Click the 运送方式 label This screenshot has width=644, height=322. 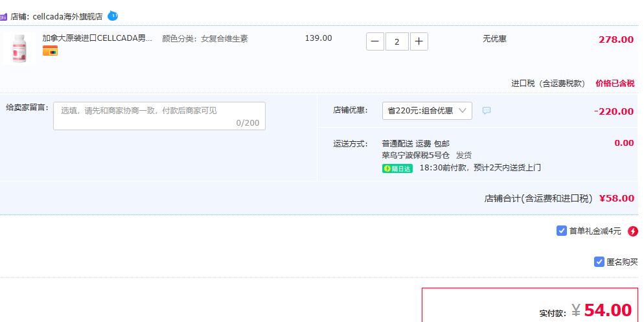(351, 144)
